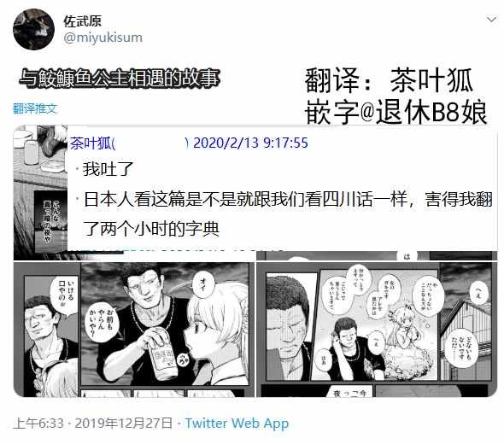Open the @miyukisum handle link
The width and height of the screenshot is (504, 444).
click(x=103, y=38)
